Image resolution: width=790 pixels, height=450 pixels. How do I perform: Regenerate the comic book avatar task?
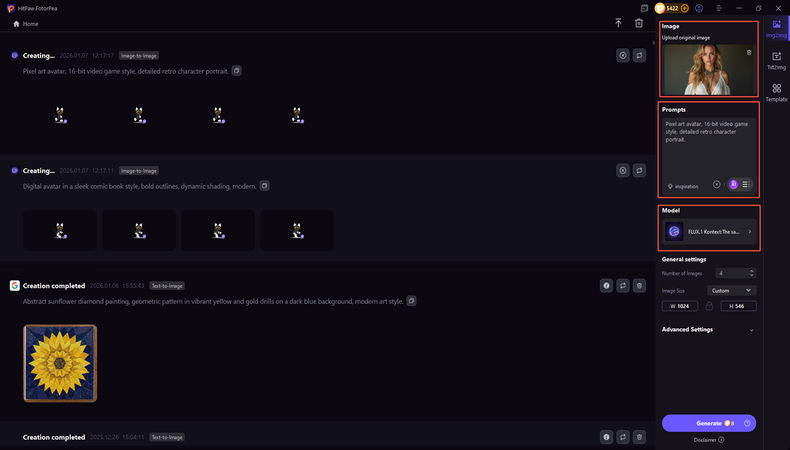coord(639,171)
